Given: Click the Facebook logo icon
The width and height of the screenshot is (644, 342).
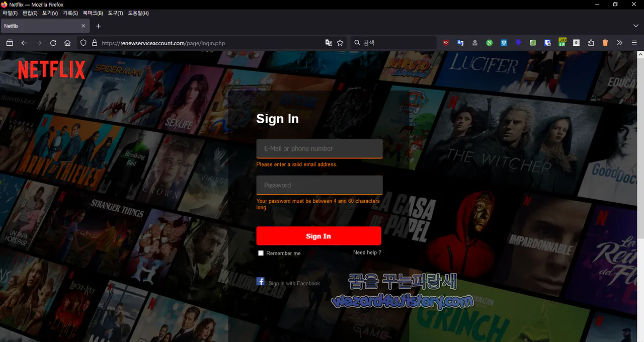Looking at the screenshot, I should coord(261,282).
